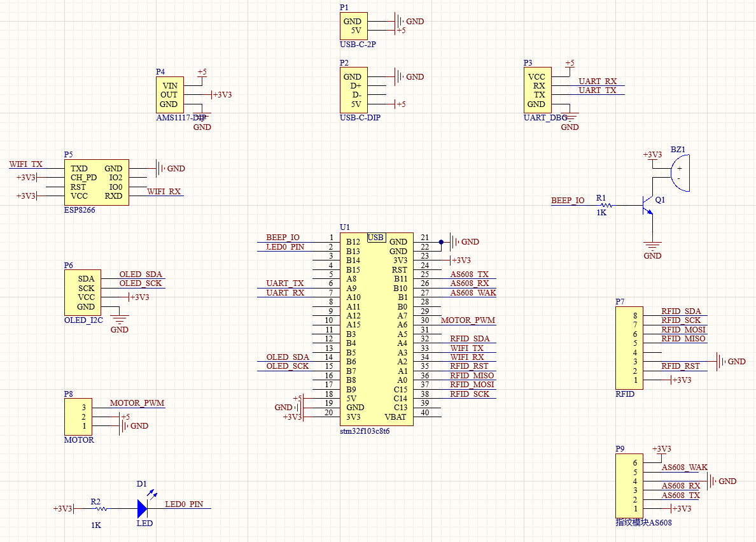Click the 指纹模块AS608 comment text
Image resolution: width=756 pixels, height=542 pixels.
(x=643, y=522)
